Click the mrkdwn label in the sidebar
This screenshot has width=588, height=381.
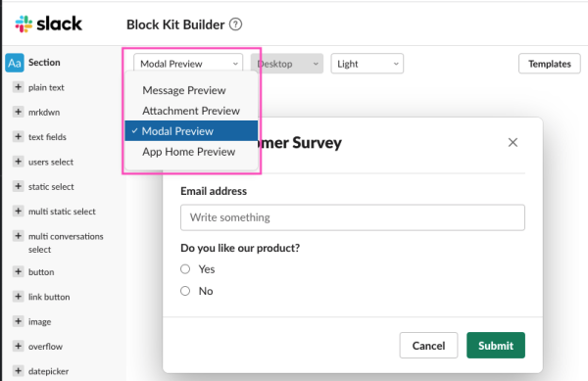[44, 112]
